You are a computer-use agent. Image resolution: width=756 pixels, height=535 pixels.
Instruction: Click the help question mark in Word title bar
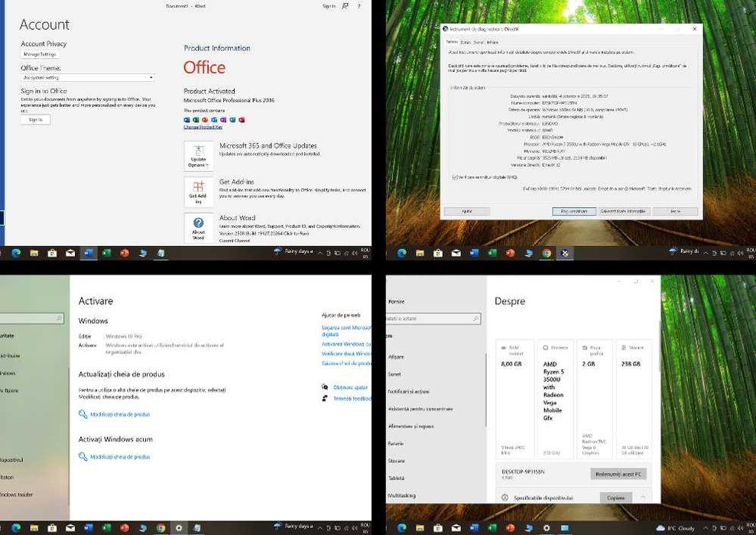coord(359,6)
